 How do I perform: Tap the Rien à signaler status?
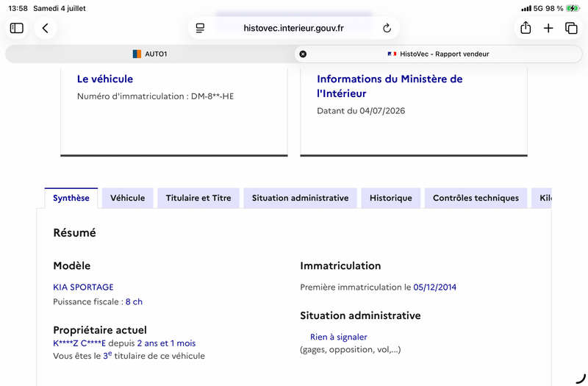[339, 337]
